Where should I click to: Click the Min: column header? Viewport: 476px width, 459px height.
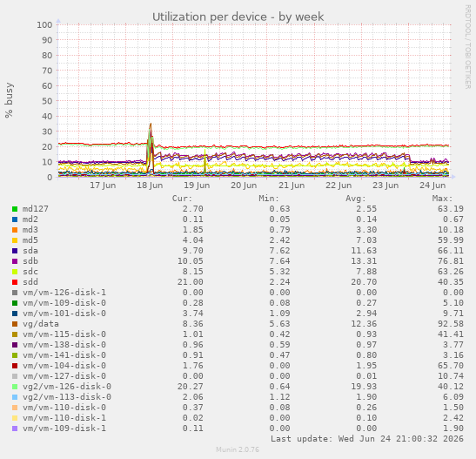[269, 199]
